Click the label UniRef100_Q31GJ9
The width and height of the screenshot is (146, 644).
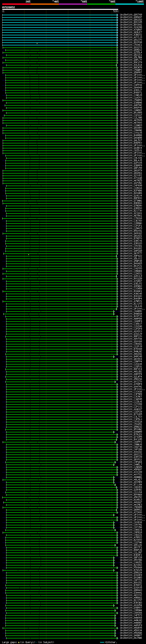131,334
